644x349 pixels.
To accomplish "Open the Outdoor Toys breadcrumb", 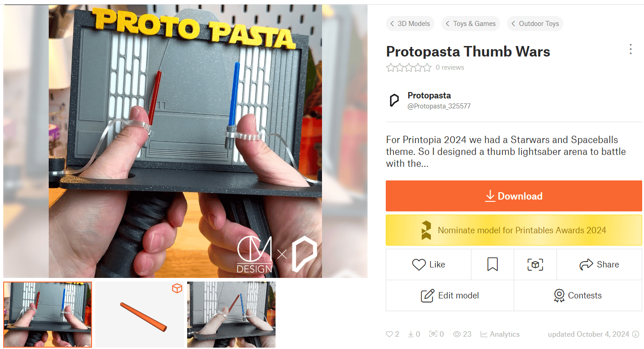I will [x=535, y=24].
